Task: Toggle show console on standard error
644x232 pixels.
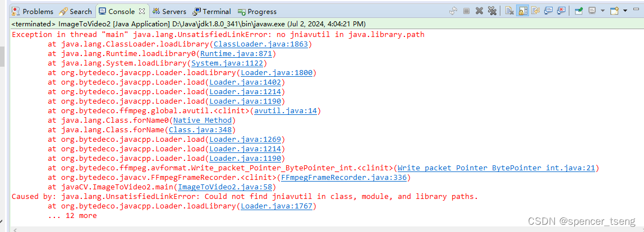Action: point(562,11)
